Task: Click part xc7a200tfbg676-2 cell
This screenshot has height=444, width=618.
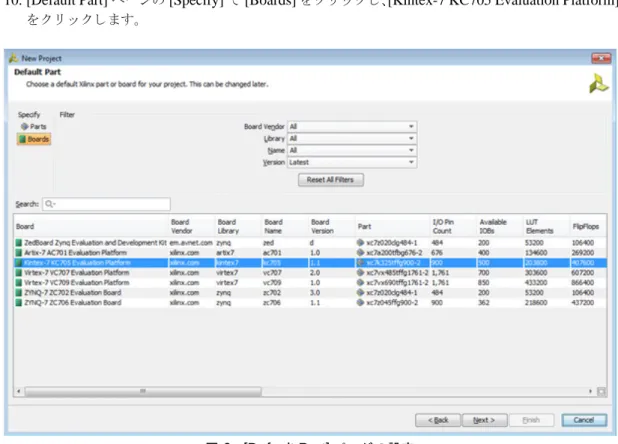Action: tap(394, 253)
